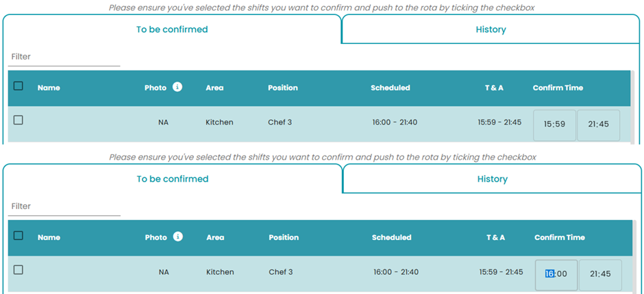Tick the Chef 3 row checkbox in upper table
The height and width of the screenshot is (294, 644).
18,120
